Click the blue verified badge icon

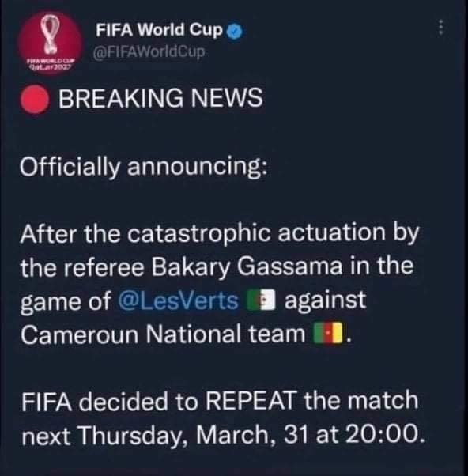tap(235, 32)
